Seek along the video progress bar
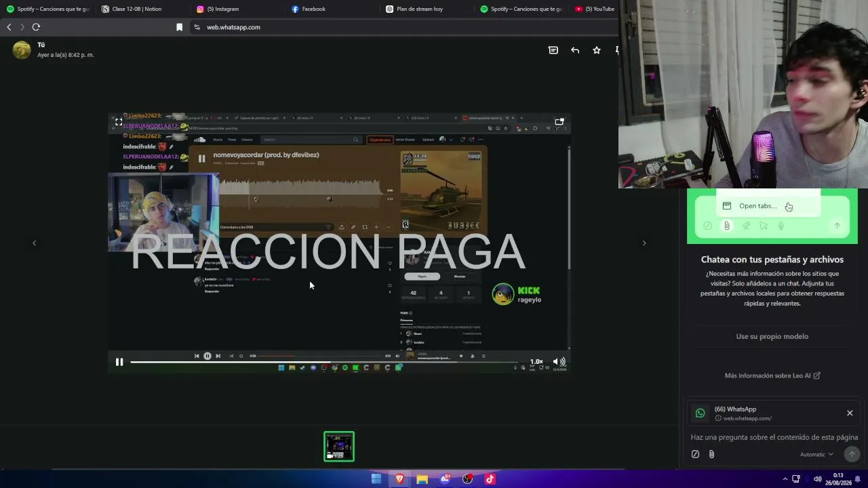The height and width of the screenshot is (488, 868). [324, 363]
